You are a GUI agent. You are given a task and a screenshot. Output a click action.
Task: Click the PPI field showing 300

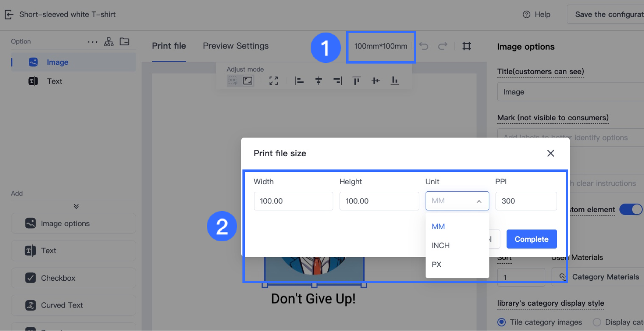(526, 201)
